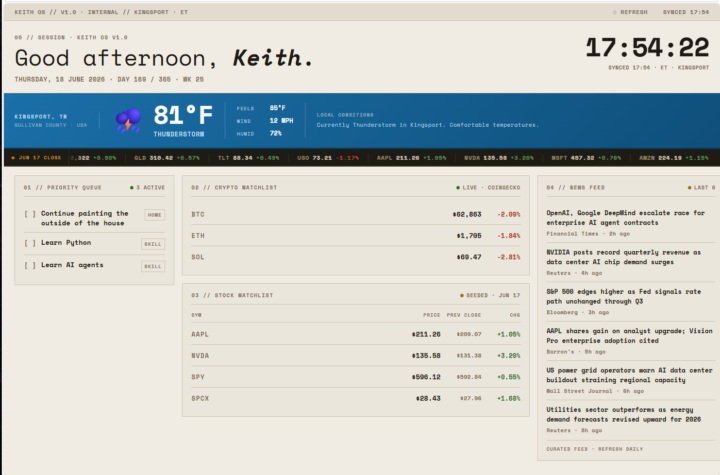Viewport: 720px width, 475px height.
Task: Click the ETH change -1.84%
Action: tap(509, 236)
